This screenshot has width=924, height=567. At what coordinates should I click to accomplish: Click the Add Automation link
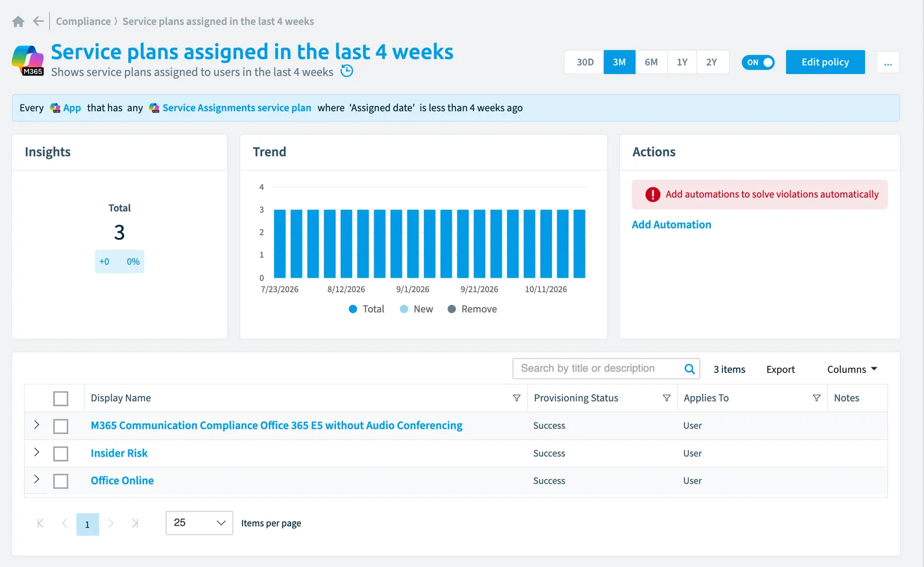pos(671,225)
